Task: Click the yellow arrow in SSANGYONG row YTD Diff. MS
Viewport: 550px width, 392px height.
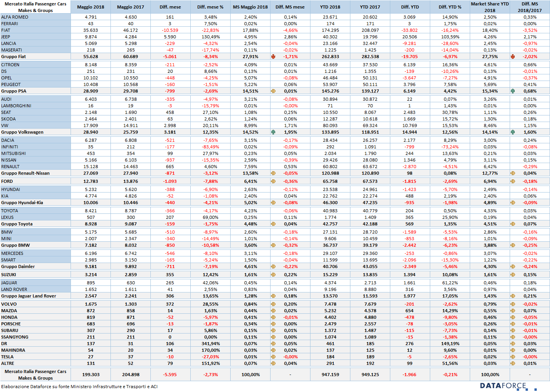Action: tap(513, 337)
